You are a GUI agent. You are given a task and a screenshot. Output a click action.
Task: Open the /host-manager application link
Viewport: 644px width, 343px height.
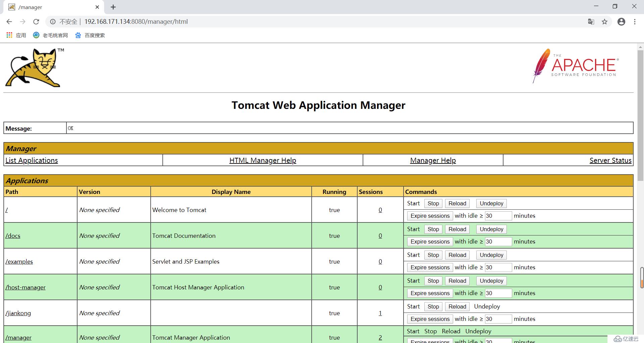pyautogui.click(x=25, y=287)
